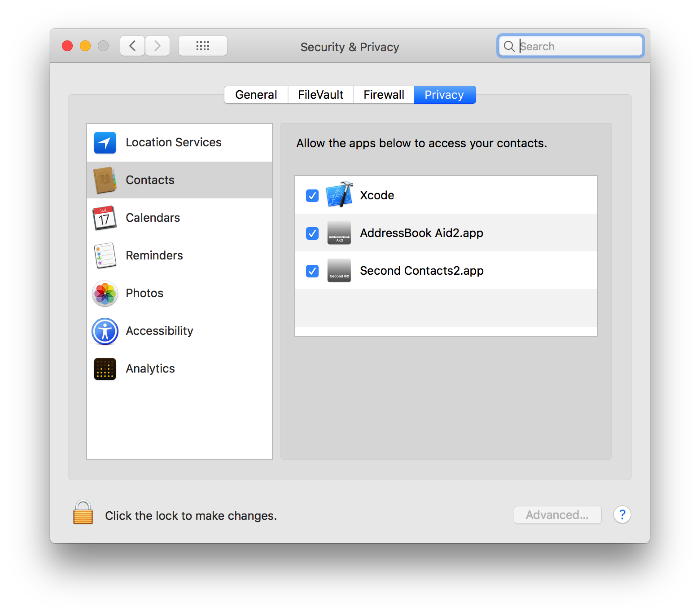Screen dimensions: 700x615
Task: Click the Accessibility figure icon
Action: 105,332
